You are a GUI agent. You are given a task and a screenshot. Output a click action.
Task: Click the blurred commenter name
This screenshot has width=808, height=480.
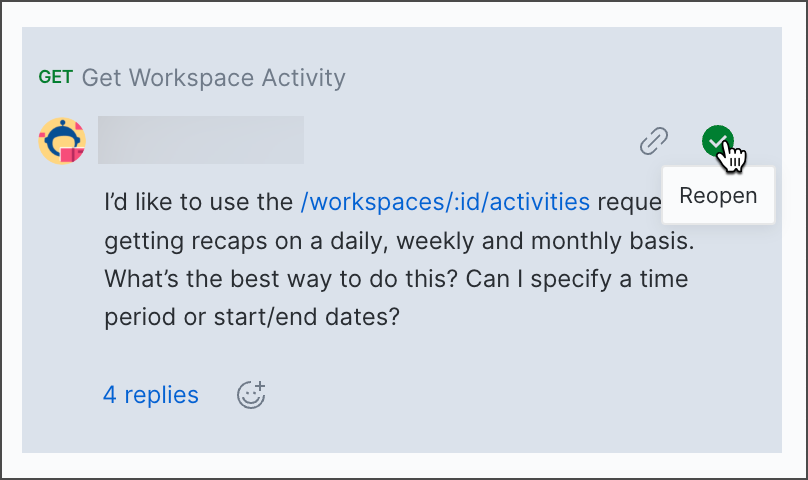coord(201,141)
